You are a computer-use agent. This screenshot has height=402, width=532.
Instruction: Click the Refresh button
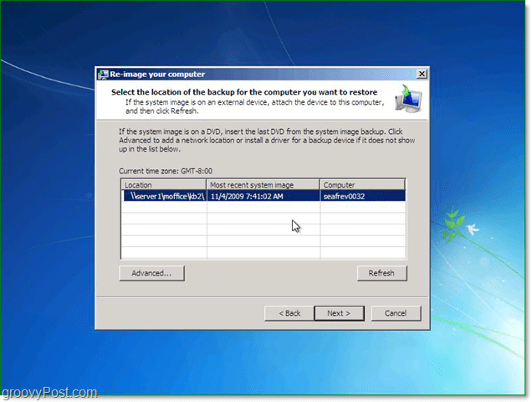tap(381, 273)
